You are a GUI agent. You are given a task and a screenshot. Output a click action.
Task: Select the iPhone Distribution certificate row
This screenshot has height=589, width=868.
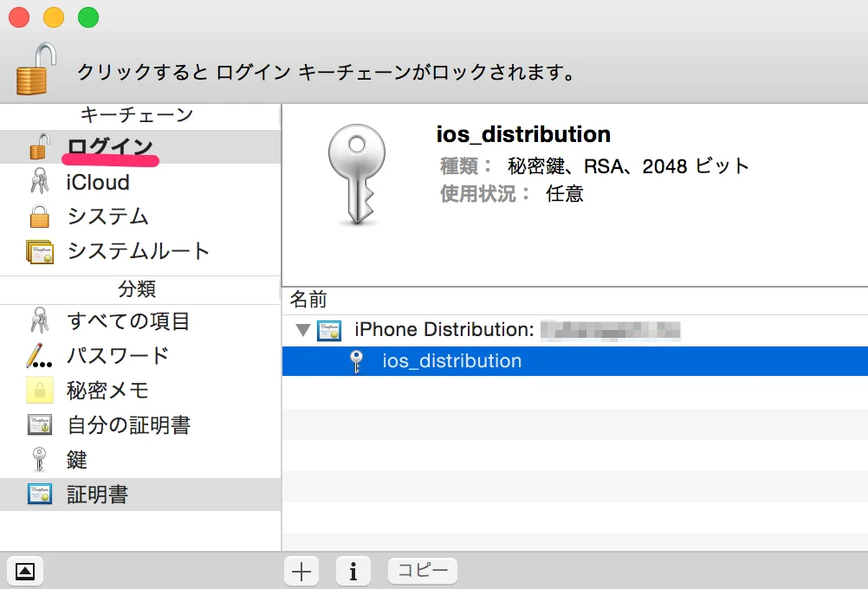tap(574, 330)
